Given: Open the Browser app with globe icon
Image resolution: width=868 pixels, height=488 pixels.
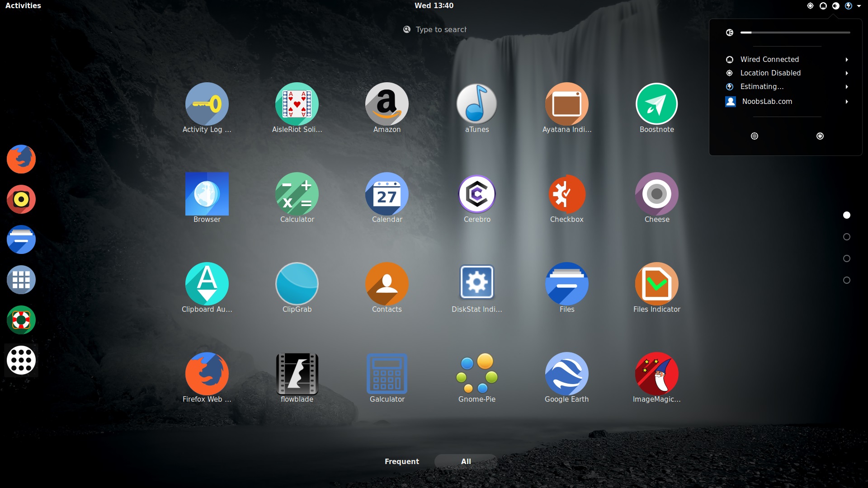Looking at the screenshot, I should (207, 198).
